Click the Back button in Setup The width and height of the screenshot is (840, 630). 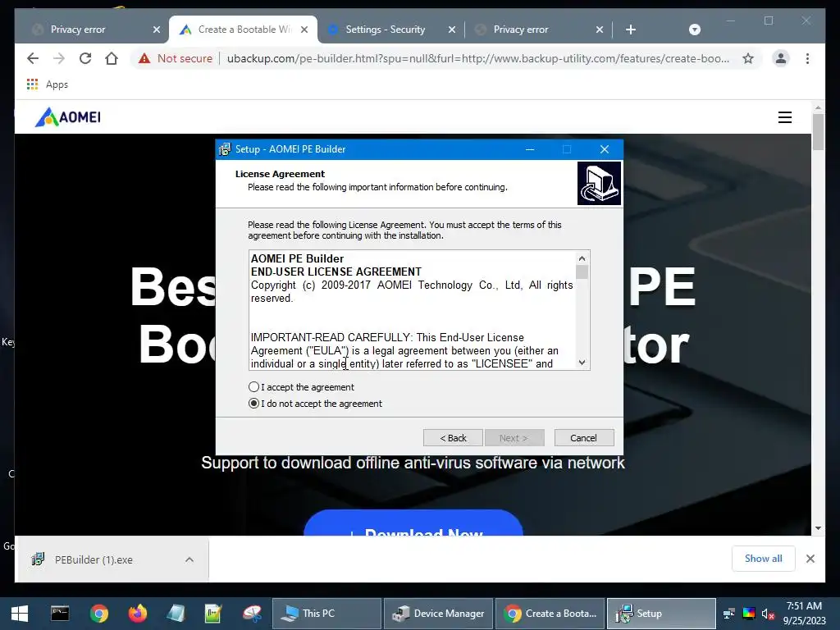click(453, 438)
